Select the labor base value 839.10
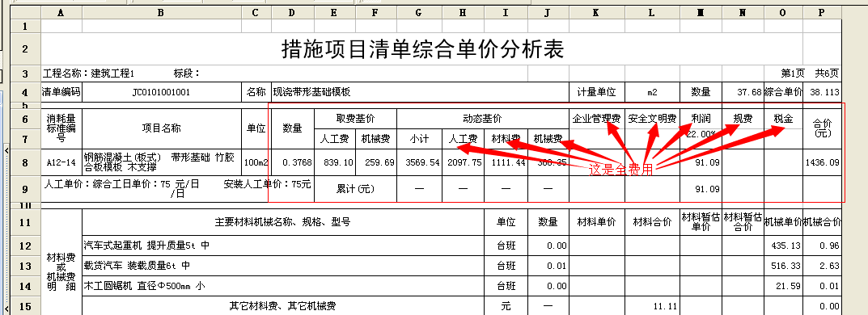 click(x=335, y=162)
